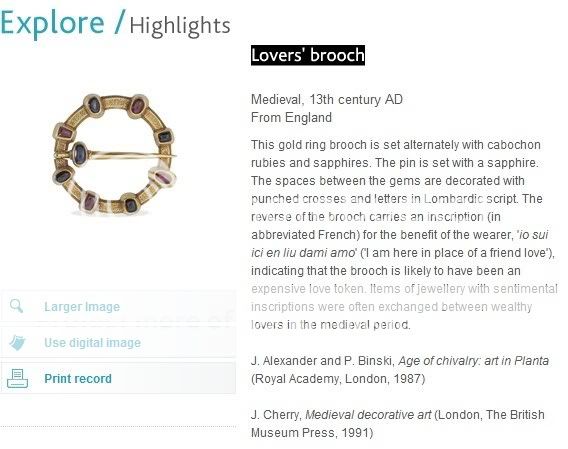Screen dimensions: 568x449
Task: Click the gold ring brooch photo
Action: pos(115,155)
